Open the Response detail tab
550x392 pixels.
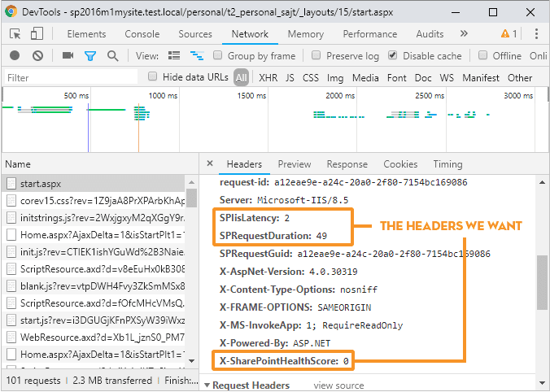[x=347, y=164]
